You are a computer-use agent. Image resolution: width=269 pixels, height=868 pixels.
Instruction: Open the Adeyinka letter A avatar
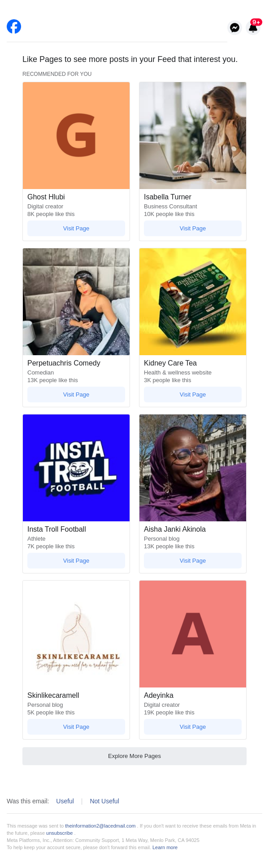(x=193, y=634)
